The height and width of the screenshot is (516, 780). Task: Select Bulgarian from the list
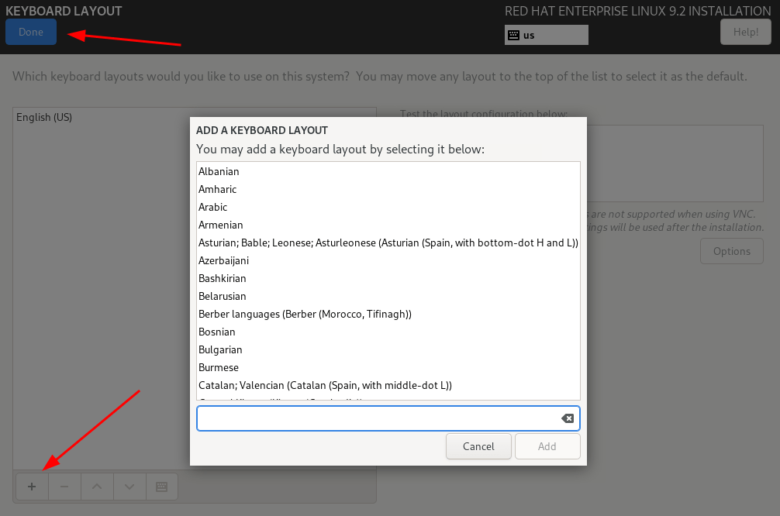click(x=388, y=350)
